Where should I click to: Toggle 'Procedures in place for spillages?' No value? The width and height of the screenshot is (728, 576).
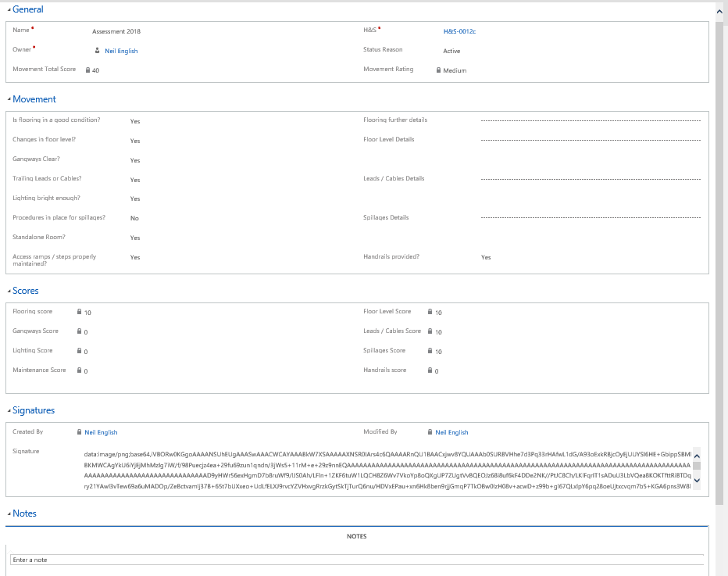click(134, 219)
